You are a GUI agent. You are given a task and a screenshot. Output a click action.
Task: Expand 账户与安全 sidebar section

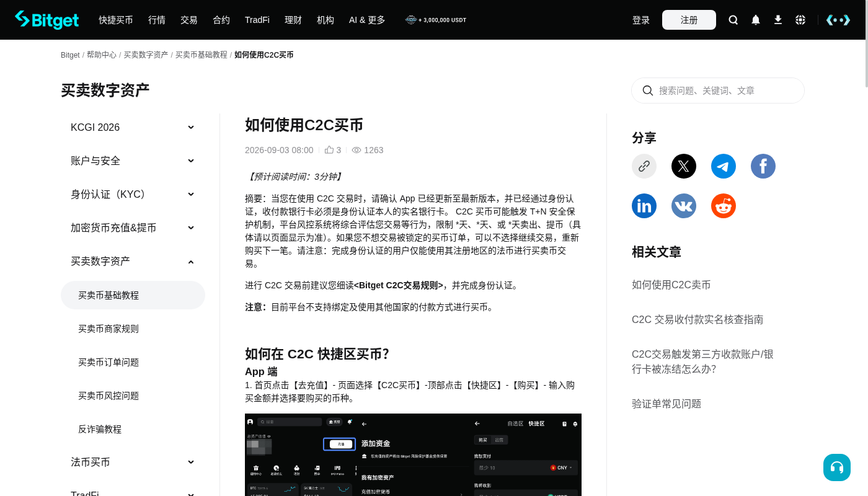[x=133, y=161]
